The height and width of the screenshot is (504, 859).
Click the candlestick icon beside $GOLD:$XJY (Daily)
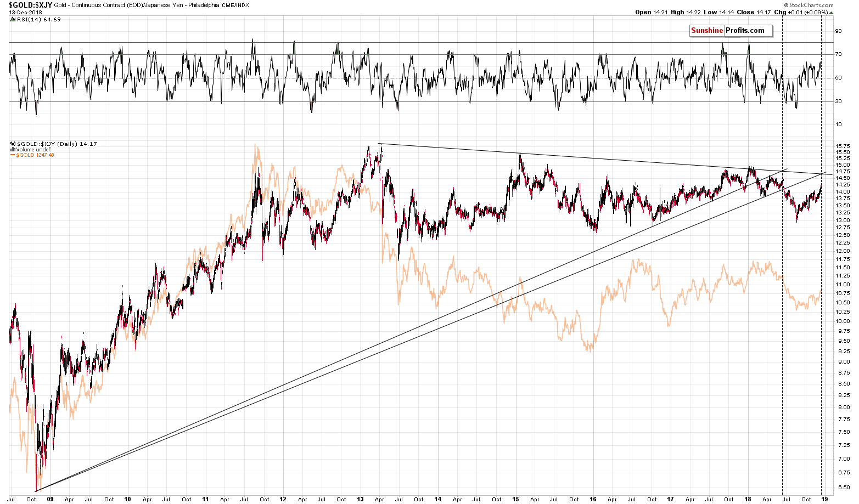[12, 144]
